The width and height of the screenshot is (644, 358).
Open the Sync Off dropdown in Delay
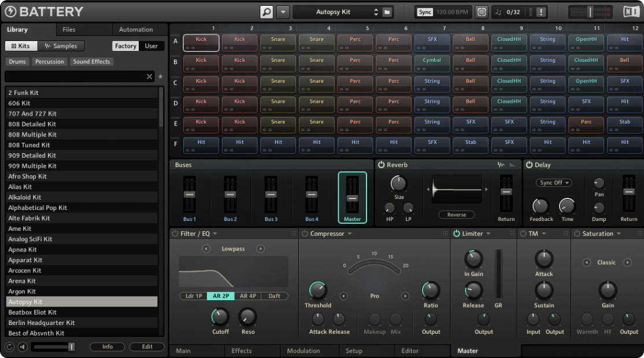point(554,183)
